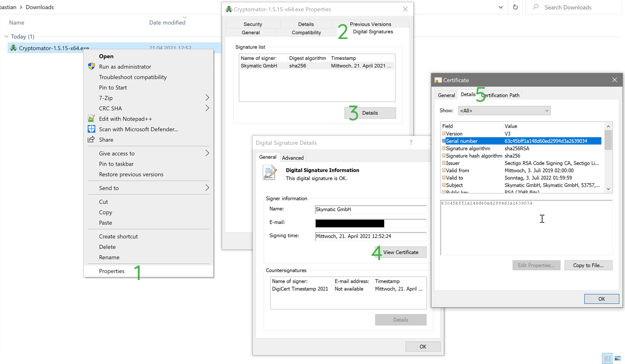Close the Cryptomator Properties window

(x=405, y=9)
